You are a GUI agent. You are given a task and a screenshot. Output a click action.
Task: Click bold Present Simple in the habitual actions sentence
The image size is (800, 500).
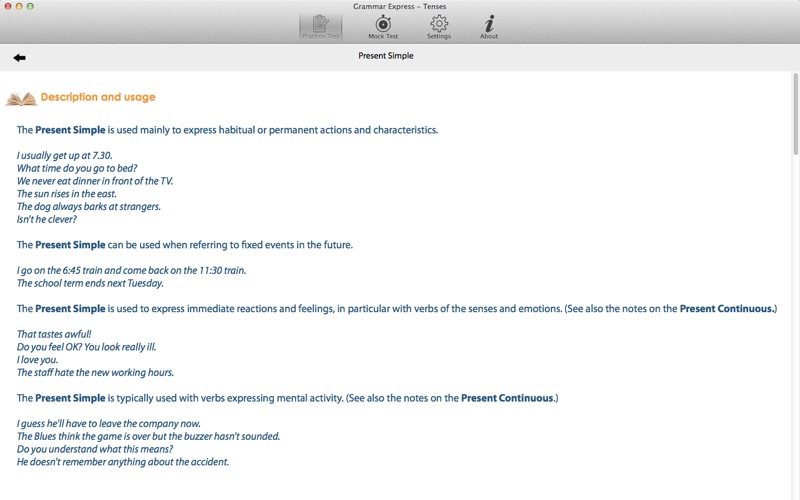(70, 130)
